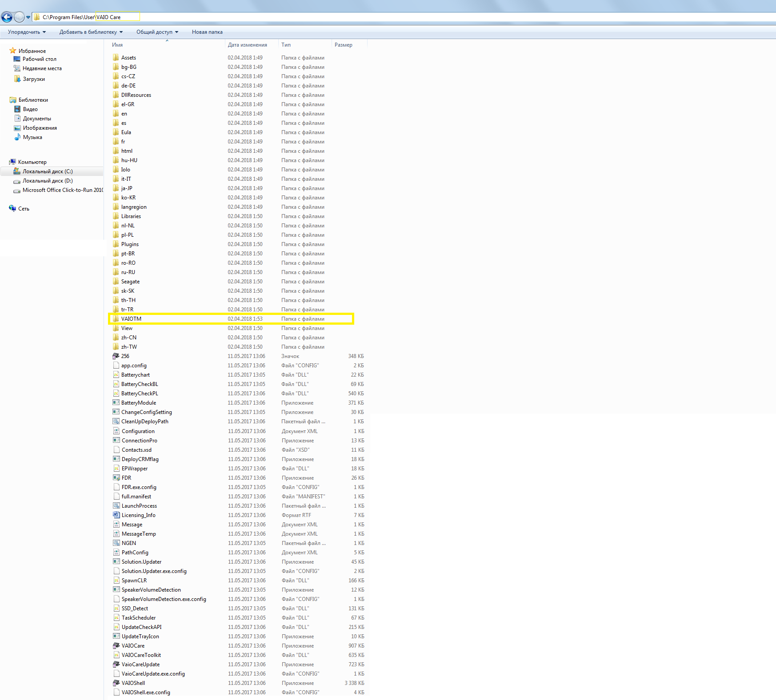Select the VaioCareUpdate application icon
Image resolution: width=776 pixels, height=700 pixels.
[116, 664]
